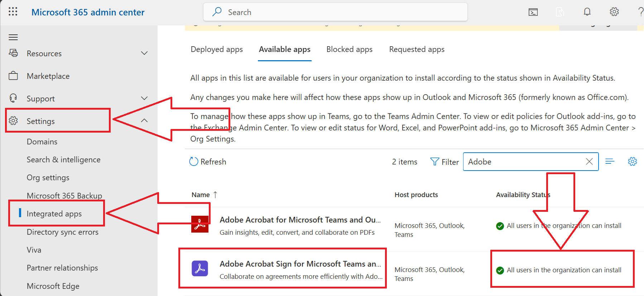Collapse the Settings menu chevron
The width and height of the screenshot is (644, 296).
click(144, 121)
